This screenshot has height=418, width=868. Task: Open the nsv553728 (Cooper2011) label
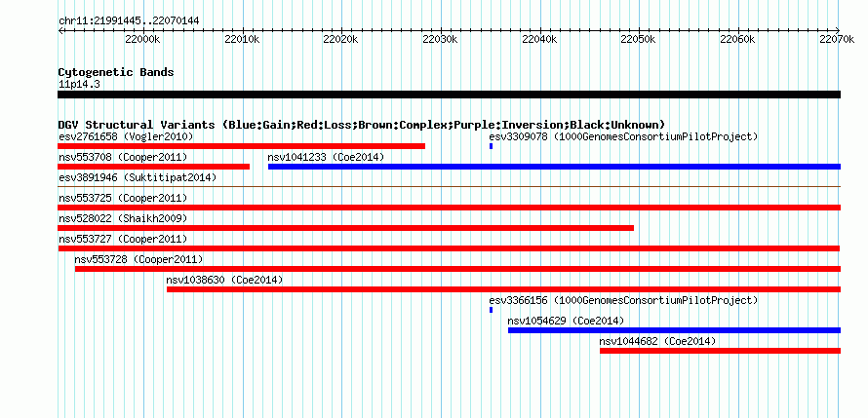pyautogui.click(x=138, y=259)
